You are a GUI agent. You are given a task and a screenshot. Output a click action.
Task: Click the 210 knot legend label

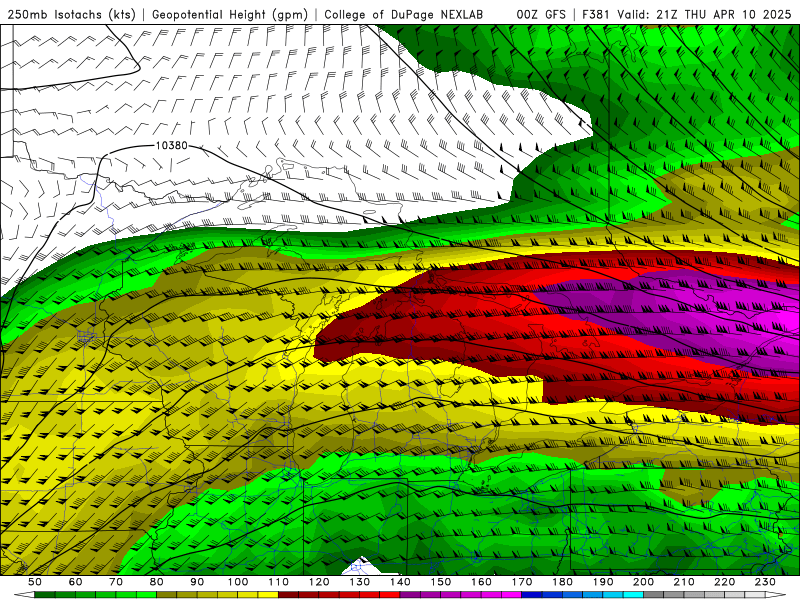tap(684, 582)
